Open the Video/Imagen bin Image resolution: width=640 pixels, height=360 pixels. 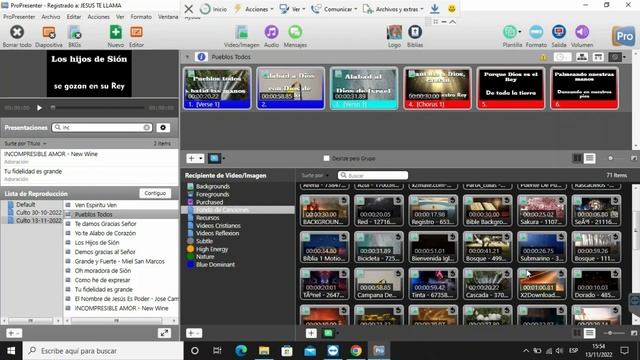coord(242,32)
